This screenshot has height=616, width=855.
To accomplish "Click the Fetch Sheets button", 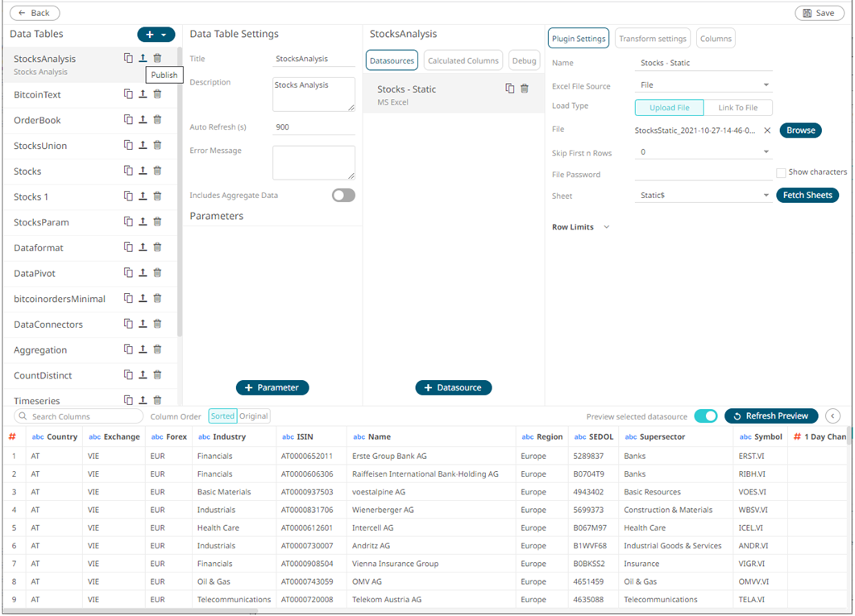I will point(807,196).
